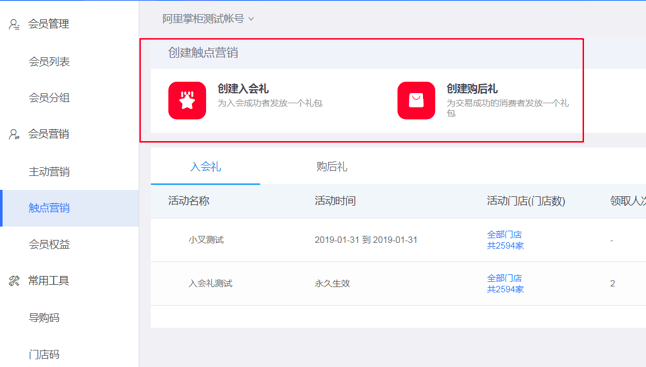Click the 会员营销 section heading
646x367 pixels.
[48, 134]
